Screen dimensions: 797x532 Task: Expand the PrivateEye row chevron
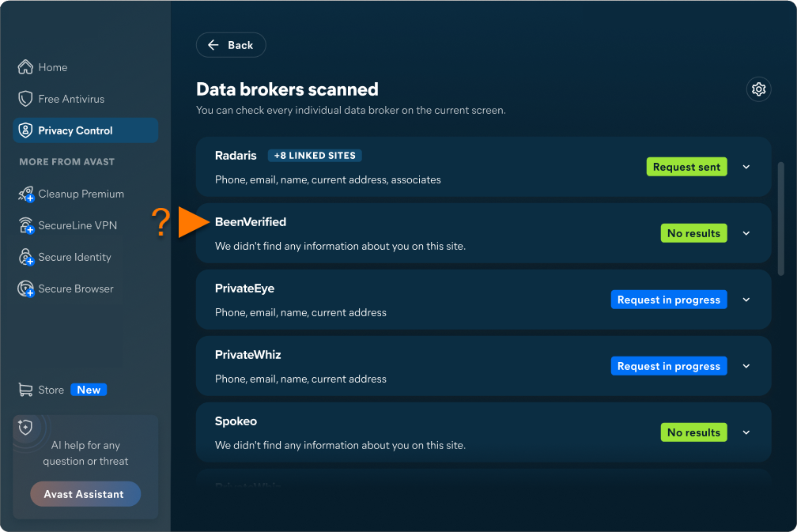(746, 300)
